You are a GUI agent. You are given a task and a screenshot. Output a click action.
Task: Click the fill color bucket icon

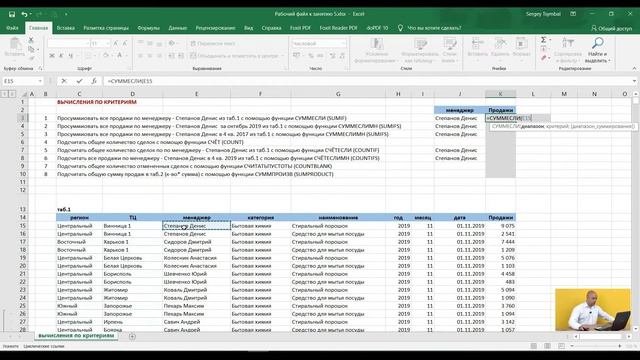pyautogui.click(x=106, y=56)
